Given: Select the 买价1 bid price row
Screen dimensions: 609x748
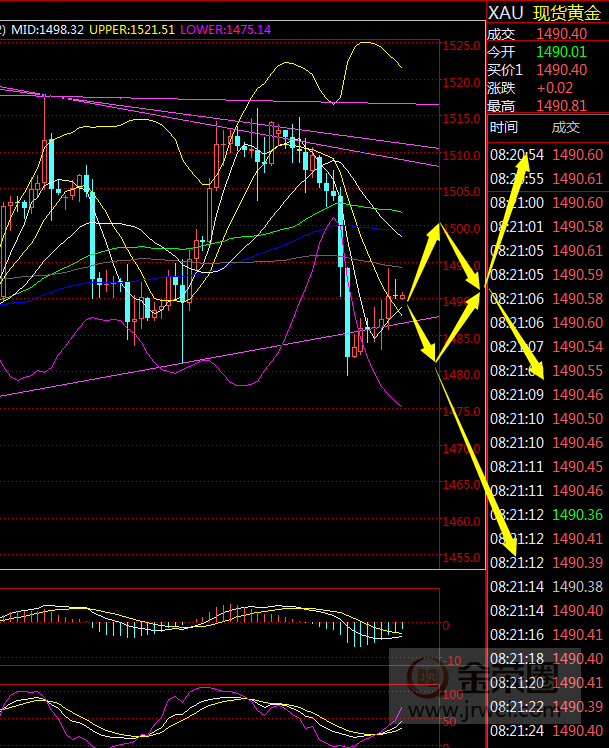Looking at the screenshot, I should click(x=546, y=70).
